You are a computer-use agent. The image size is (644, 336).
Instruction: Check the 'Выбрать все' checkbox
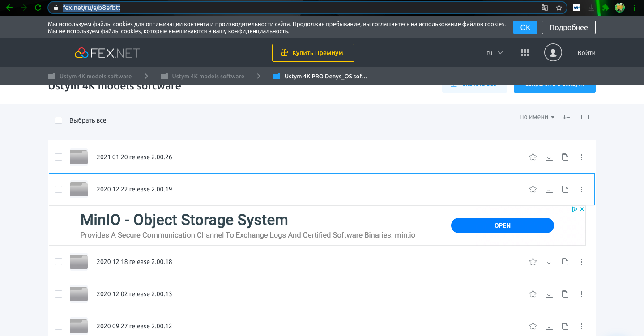59,120
